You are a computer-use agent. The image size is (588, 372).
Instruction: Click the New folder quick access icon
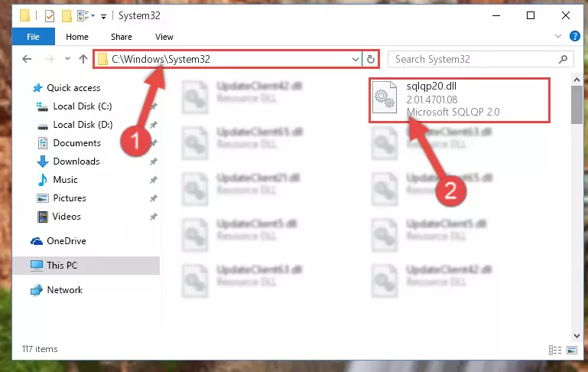67,16
